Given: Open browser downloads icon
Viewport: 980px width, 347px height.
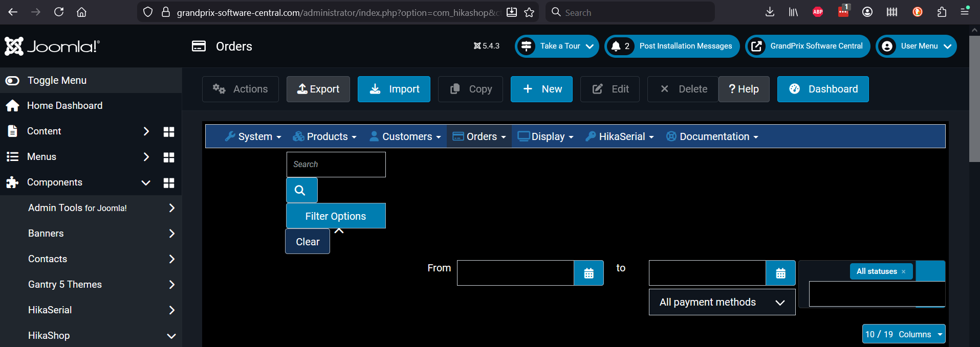Looking at the screenshot, I should pyautogui.click(x=770, y=12).
